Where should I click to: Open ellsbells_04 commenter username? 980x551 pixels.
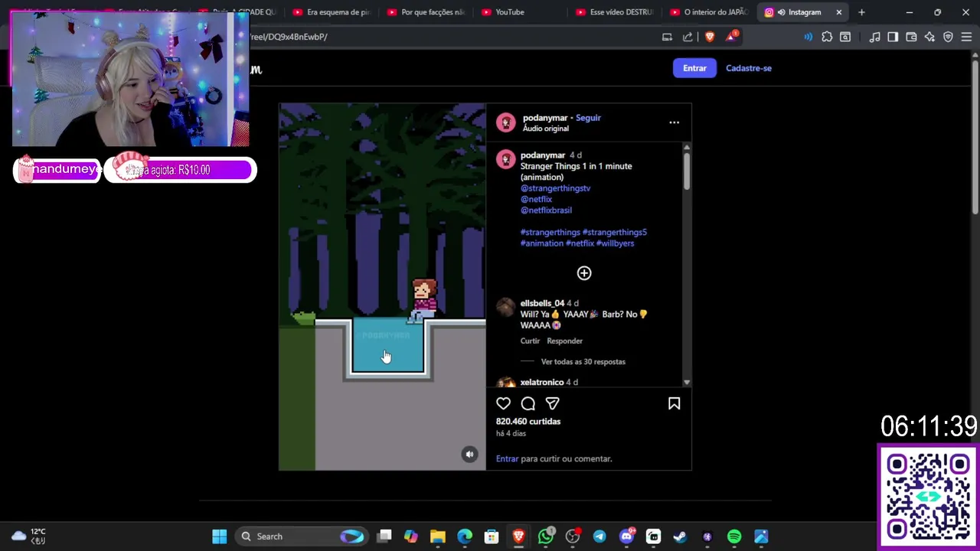pos(542,304)
